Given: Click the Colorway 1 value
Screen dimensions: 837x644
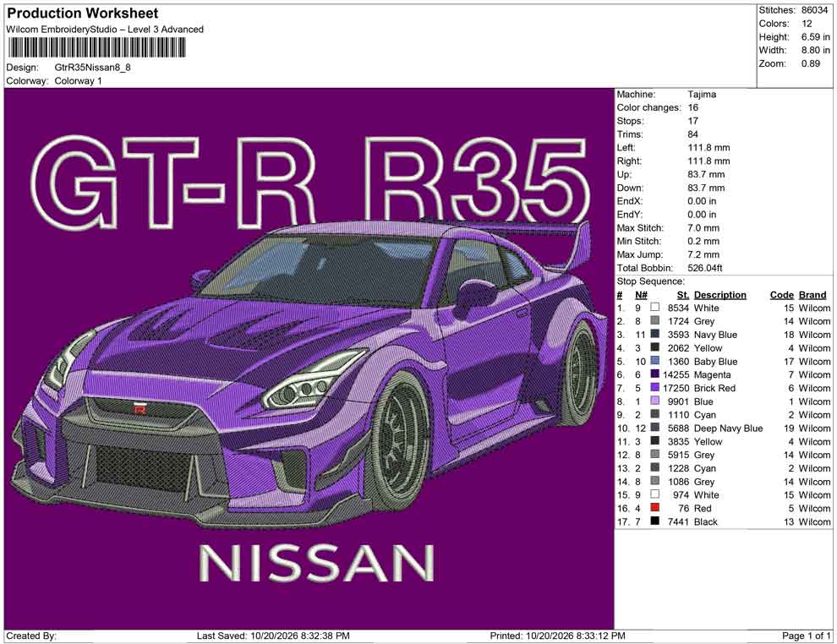Looking at the screenshot, I should (78, 81).
